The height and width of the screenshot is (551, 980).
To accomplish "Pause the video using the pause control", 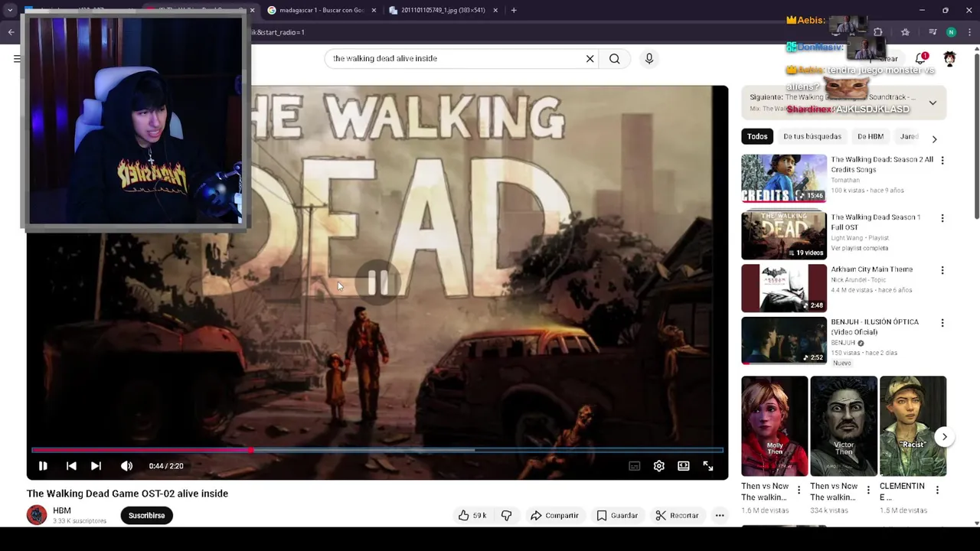I will pos(43,466).
